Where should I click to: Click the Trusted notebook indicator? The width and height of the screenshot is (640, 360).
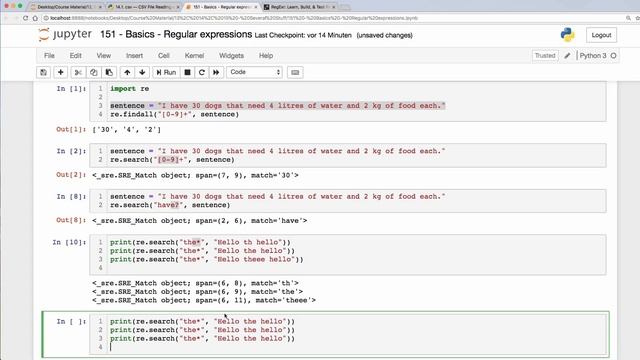pos(545,56)
